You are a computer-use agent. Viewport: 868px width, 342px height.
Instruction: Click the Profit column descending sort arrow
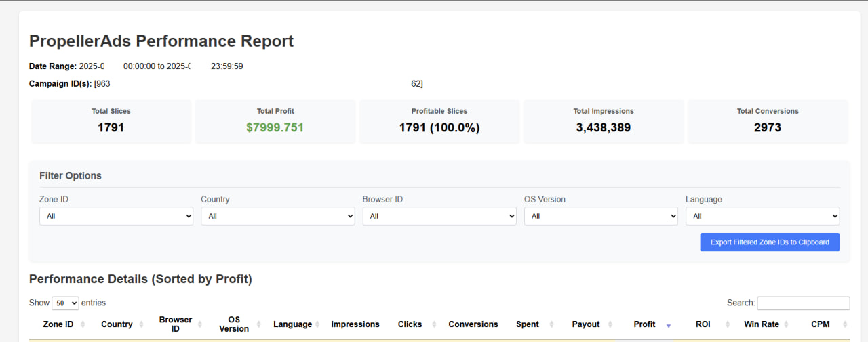click(669, 326)
